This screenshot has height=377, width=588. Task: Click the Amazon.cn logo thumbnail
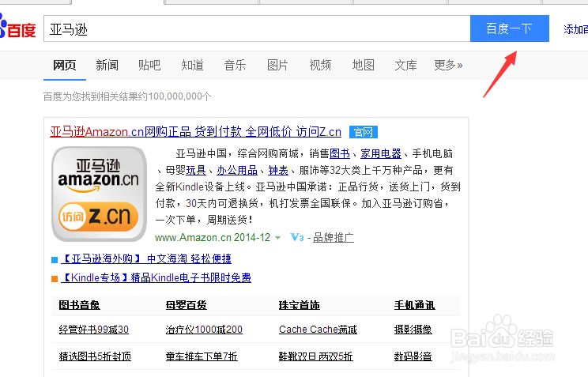click(x=99, y=194)
